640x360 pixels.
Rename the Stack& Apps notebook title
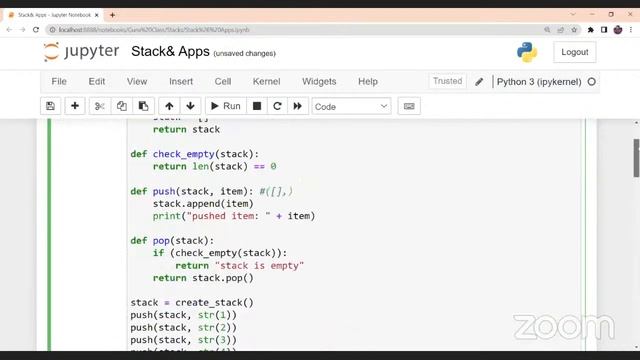(x=170, y=51)
